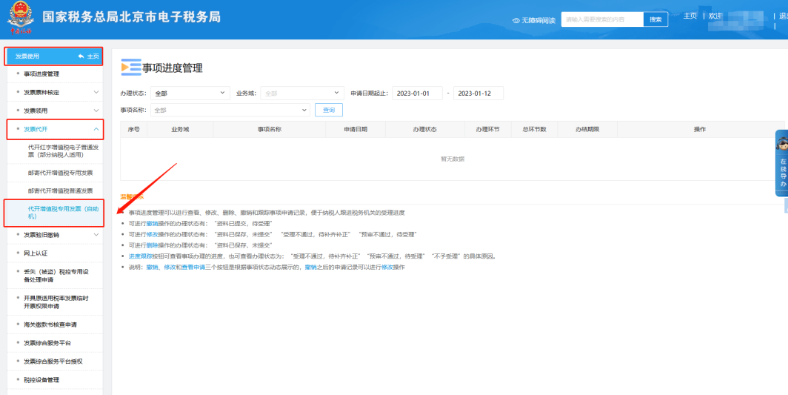The height and width of the screenshot is (395, 788).
Task: Expand the 发票票种核定 chevron
Action: pyautogui.click(x=96, y=92)
